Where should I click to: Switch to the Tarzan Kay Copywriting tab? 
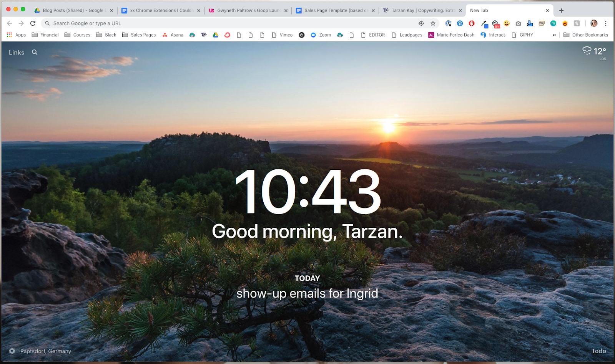tap(422, 10)
